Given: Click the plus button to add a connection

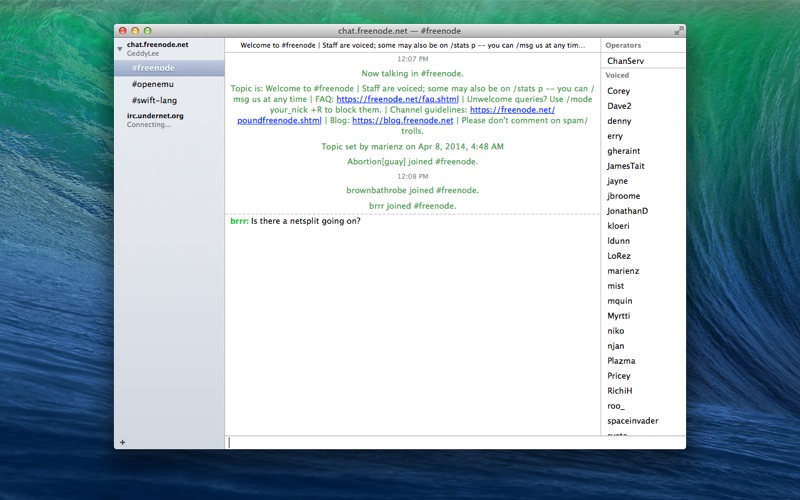Looking at the screenshot, I should pos(122,442).
